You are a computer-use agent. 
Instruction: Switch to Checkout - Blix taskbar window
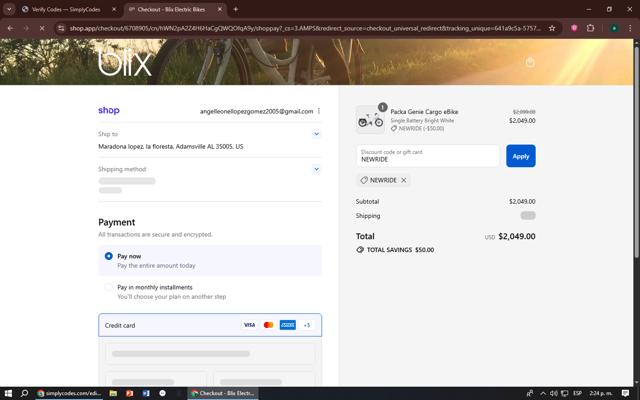tap(223, 393)
